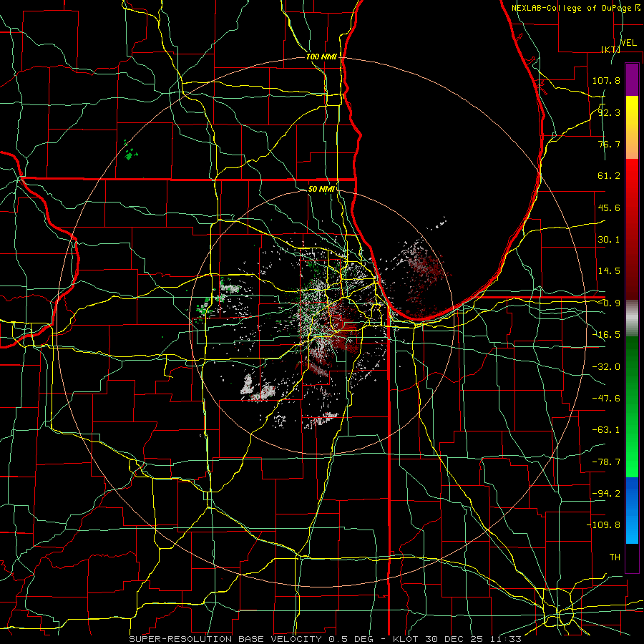Pick the -94.2 legend value
This screenshot has width=644, height=644.
coord(606,494)
